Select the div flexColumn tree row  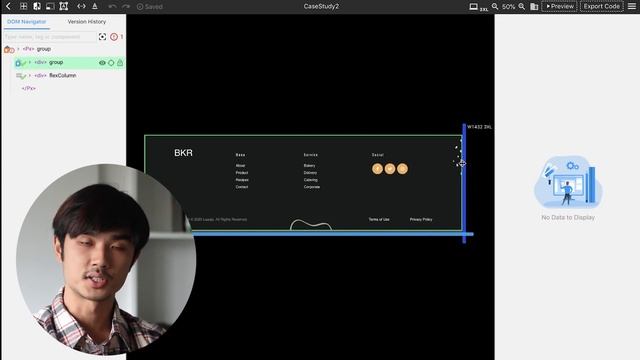(x=69, y=76)
